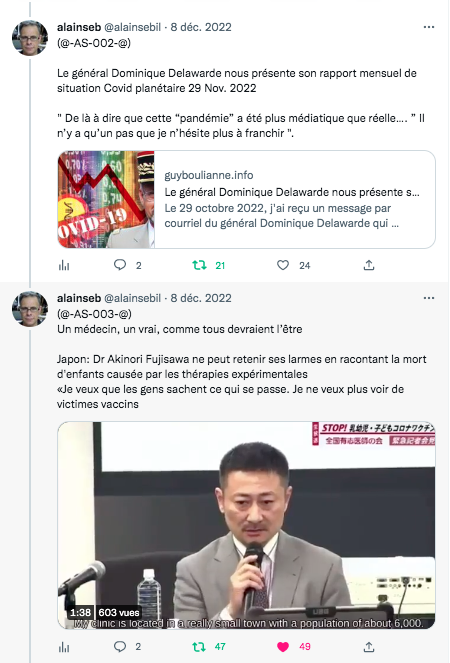Retweet the tweet with 21 retweets

point(199,265)
